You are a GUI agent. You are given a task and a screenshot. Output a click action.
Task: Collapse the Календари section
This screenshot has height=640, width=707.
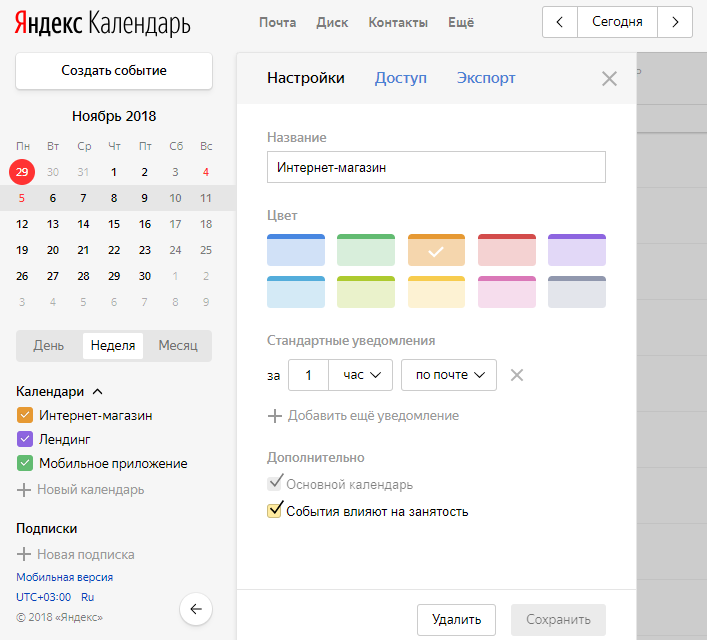97,391
